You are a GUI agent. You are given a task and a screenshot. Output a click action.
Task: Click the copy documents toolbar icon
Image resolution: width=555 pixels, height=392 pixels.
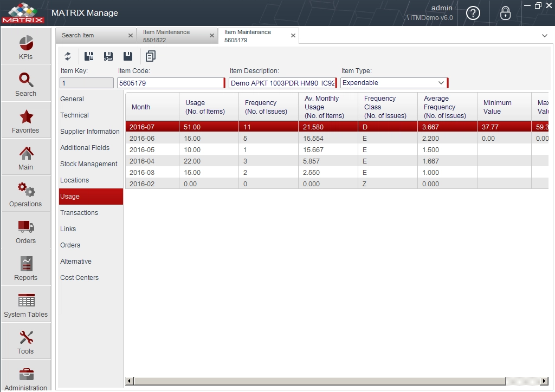tap(151, 56)
